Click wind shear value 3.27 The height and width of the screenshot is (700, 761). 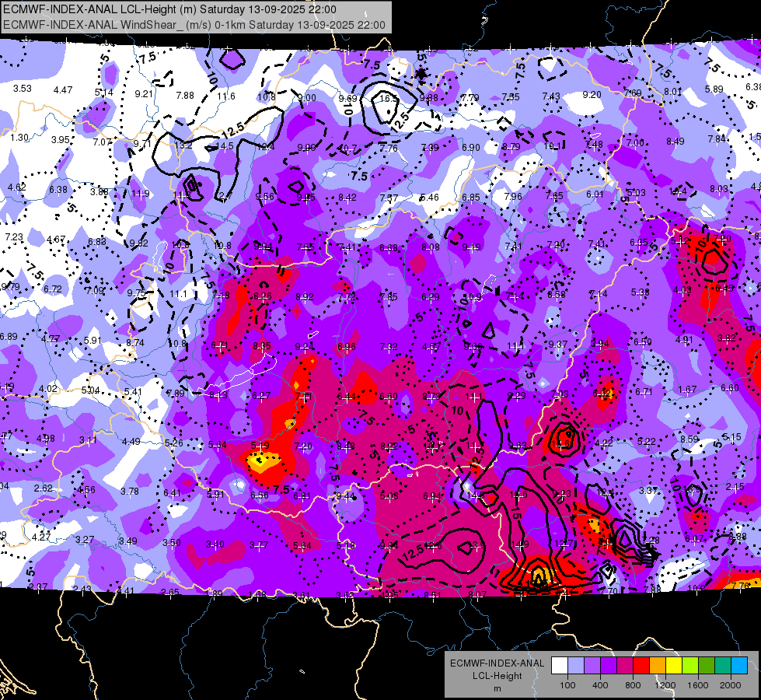pos(85,539)
